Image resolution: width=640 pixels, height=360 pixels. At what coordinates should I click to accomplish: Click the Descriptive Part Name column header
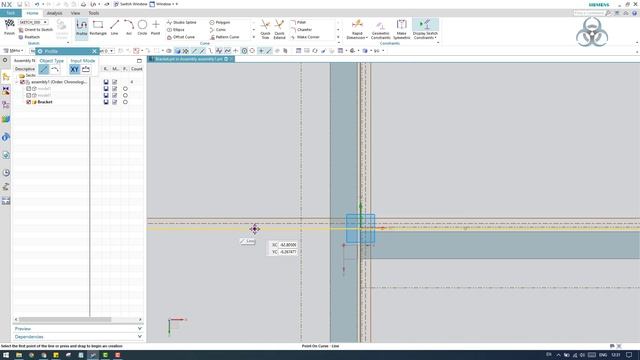[25, 69]
